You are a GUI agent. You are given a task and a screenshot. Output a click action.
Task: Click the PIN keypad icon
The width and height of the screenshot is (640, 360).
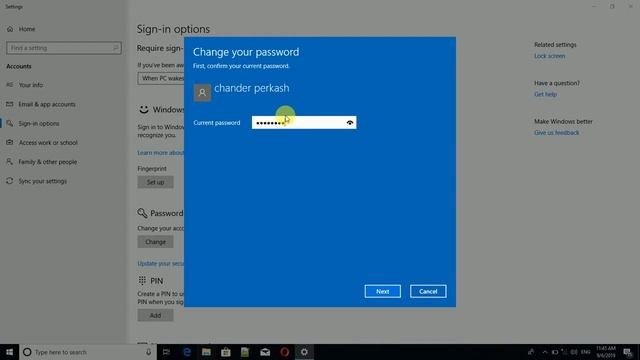pyautogui.click(x=142, y=280)
